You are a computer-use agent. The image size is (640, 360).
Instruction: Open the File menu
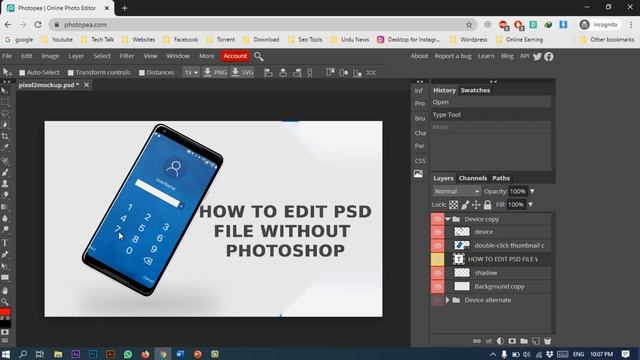coord(7,56)
